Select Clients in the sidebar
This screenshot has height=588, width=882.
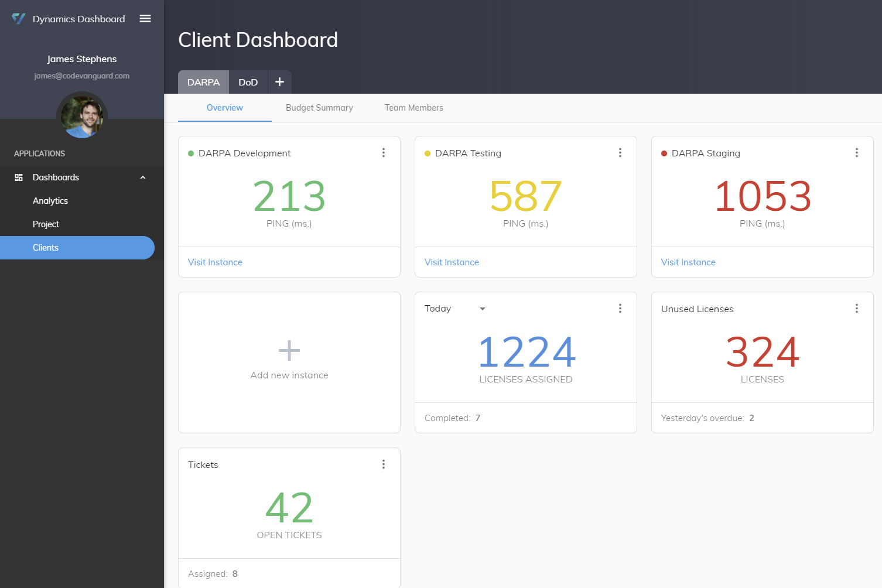pyautogui.click(x=77, y=248)
